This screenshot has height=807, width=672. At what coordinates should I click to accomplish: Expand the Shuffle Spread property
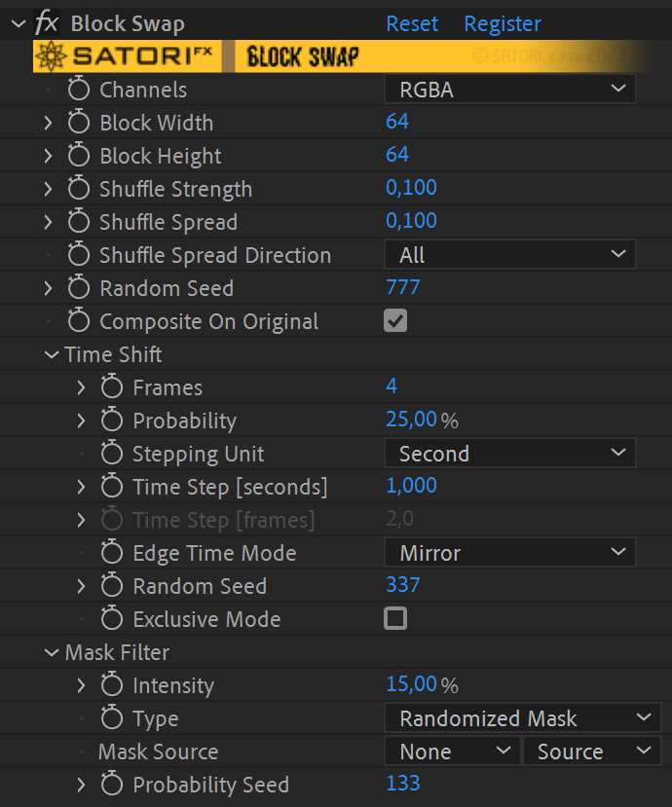click(x=48, y=222)
